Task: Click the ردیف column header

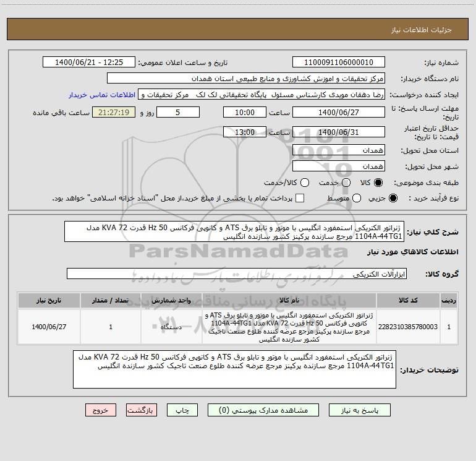Action: 449,300
